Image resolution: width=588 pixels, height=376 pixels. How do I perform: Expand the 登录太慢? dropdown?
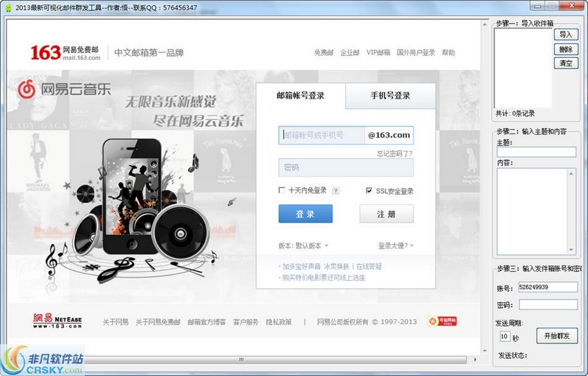(x=395, y=246)
